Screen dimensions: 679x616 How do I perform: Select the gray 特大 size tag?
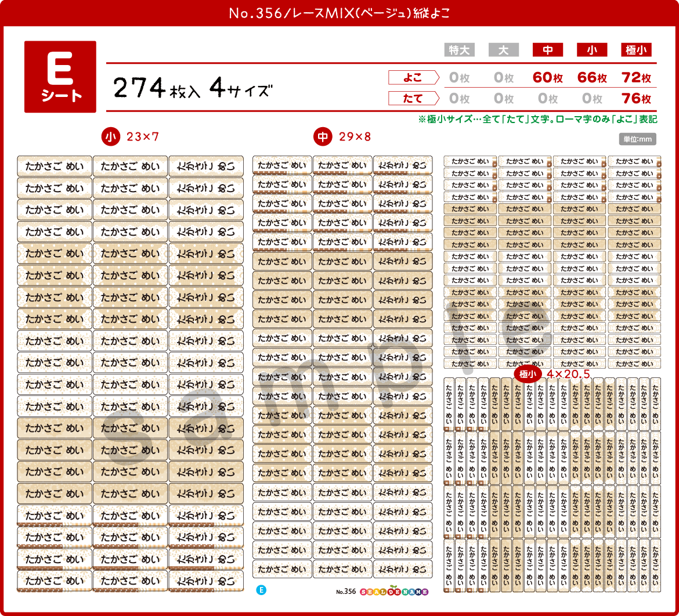(x=460, y=50)
